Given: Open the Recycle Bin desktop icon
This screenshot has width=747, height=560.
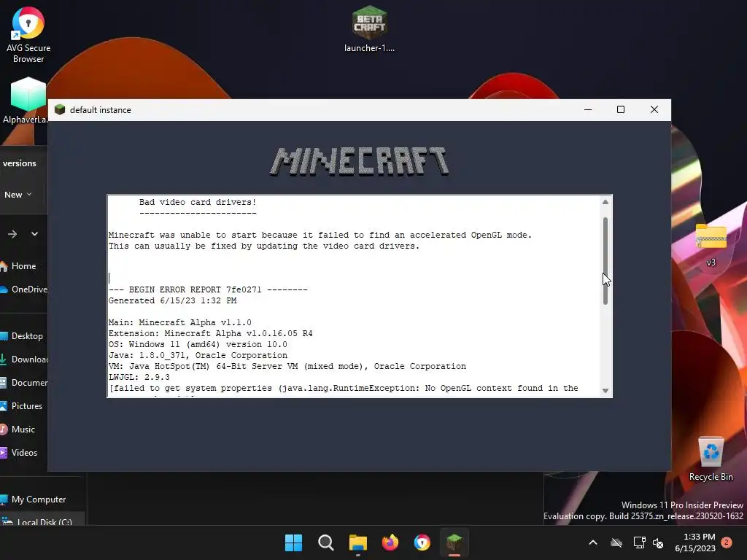Looking at the screenshot, I should (711, 459).
